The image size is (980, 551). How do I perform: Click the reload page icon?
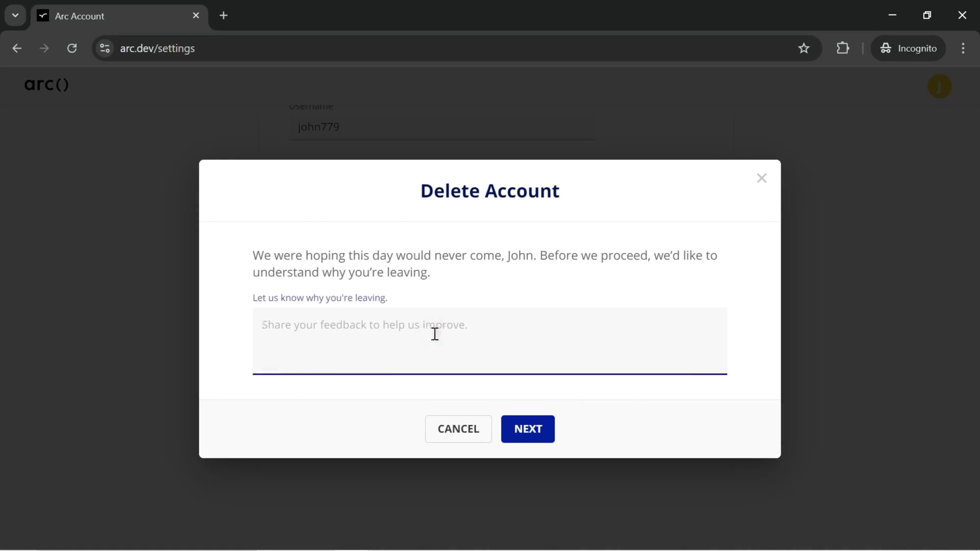pos(72,48)
